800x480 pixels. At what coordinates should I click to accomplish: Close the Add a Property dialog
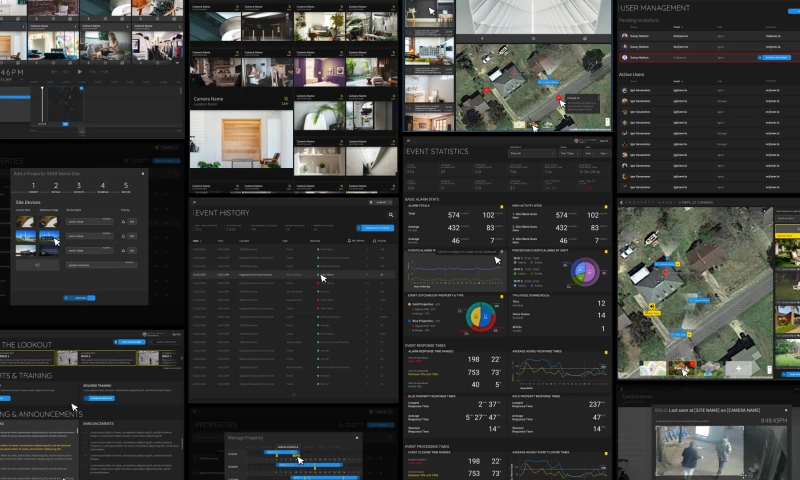pos(143,172)
